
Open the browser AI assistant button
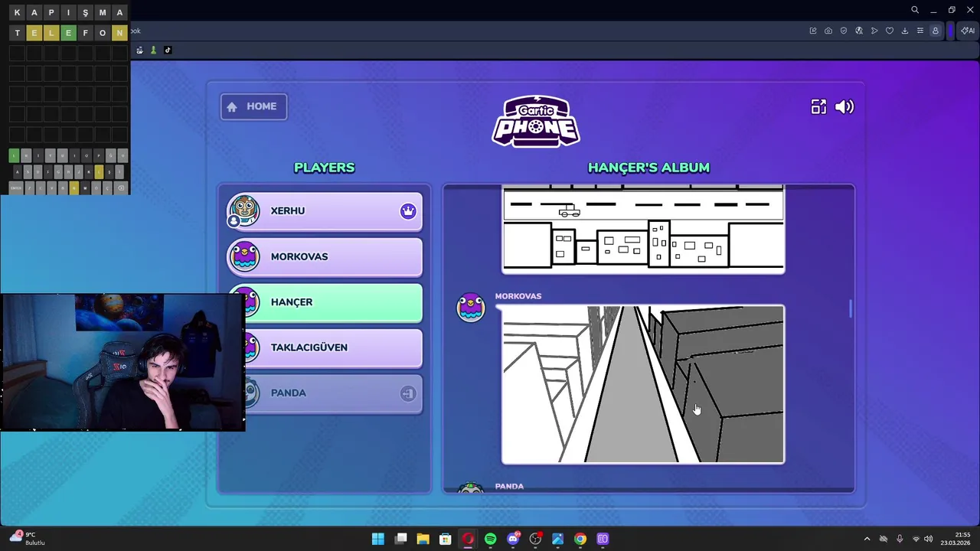tap(968, 31)
